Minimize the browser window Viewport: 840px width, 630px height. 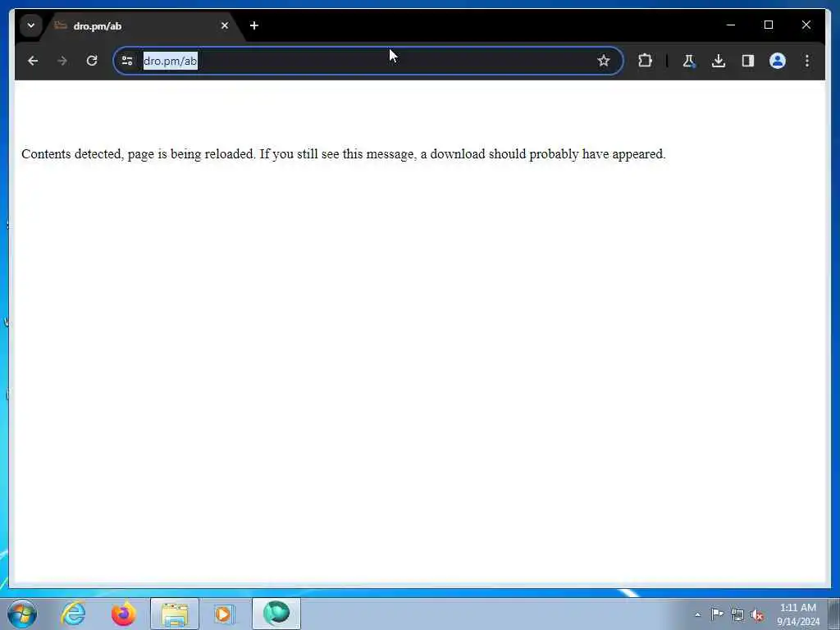[x=731, y=25]
